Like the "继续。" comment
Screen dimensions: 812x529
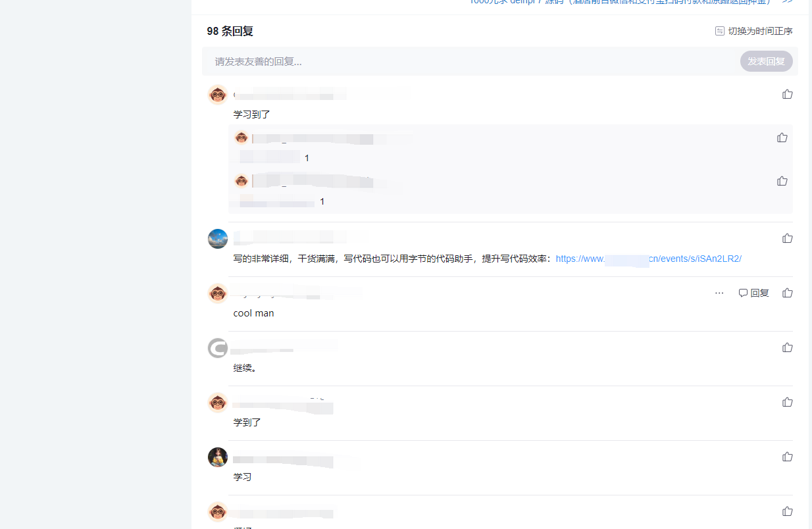787,347
